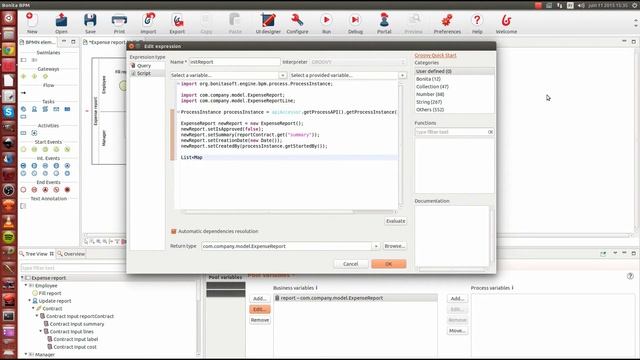Open the Welcome page icon
The height and width of the screenshot is (360, 640).
[x=506, y=23]
